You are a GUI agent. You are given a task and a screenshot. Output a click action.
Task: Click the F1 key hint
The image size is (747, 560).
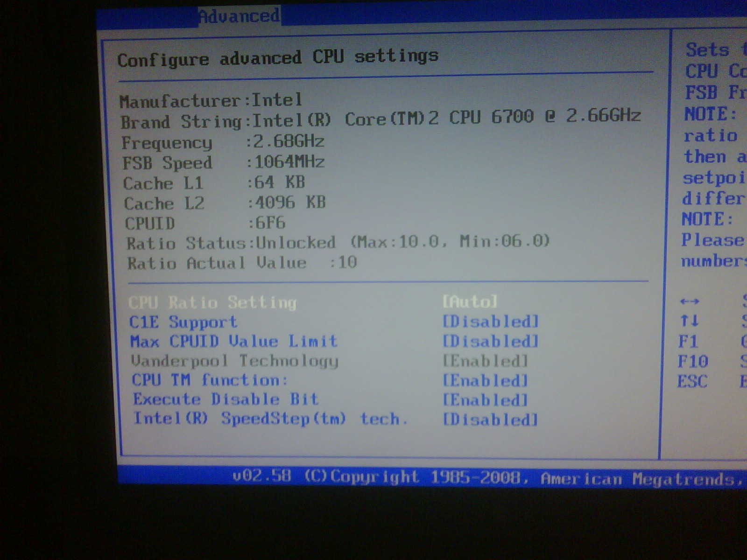tap(688, 342)
